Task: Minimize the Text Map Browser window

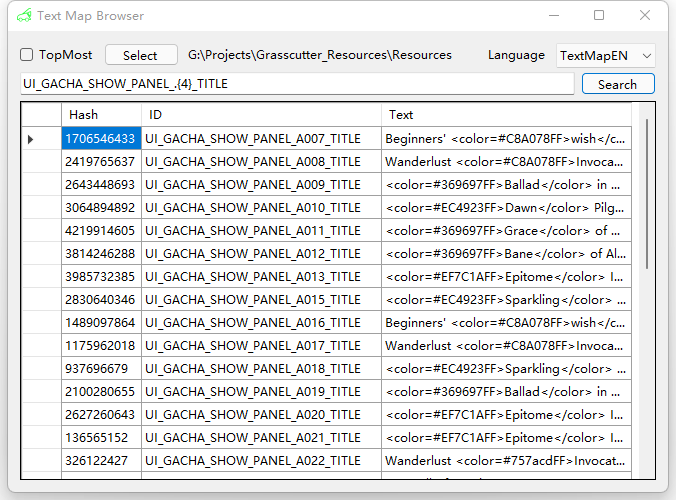Action: (553, 15)
